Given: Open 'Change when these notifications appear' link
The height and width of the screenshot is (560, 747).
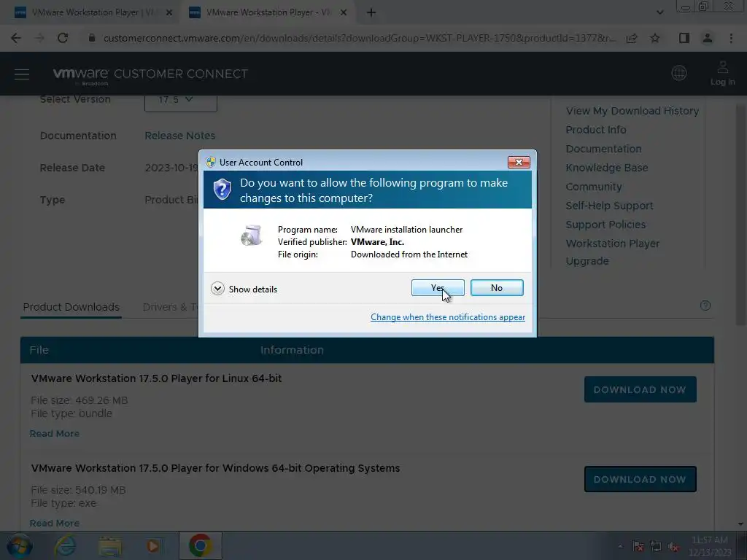Looking at the screenshot, I should click(448, 317).
